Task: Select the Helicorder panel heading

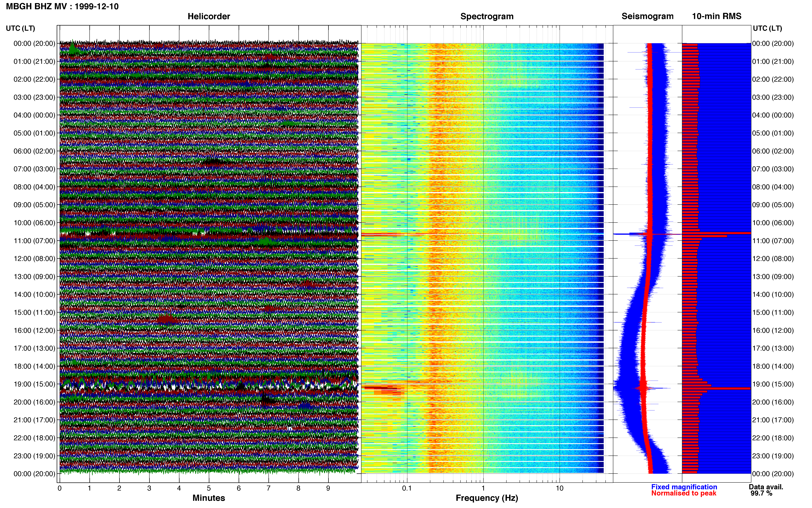Action: coord(208,16)
